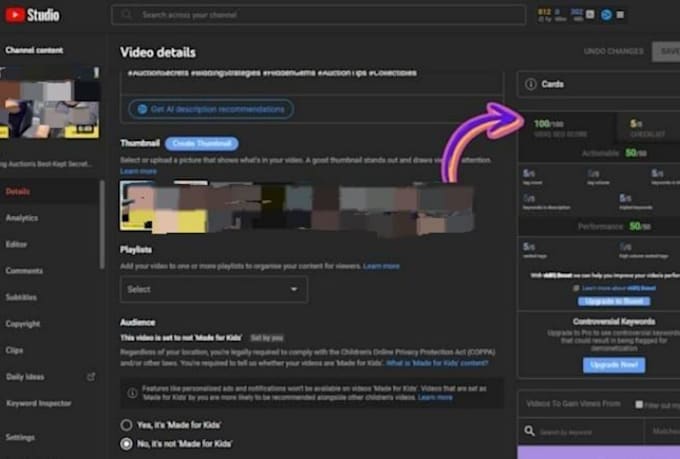Open Subtitles in the left sidebar

tap(21, 297)
